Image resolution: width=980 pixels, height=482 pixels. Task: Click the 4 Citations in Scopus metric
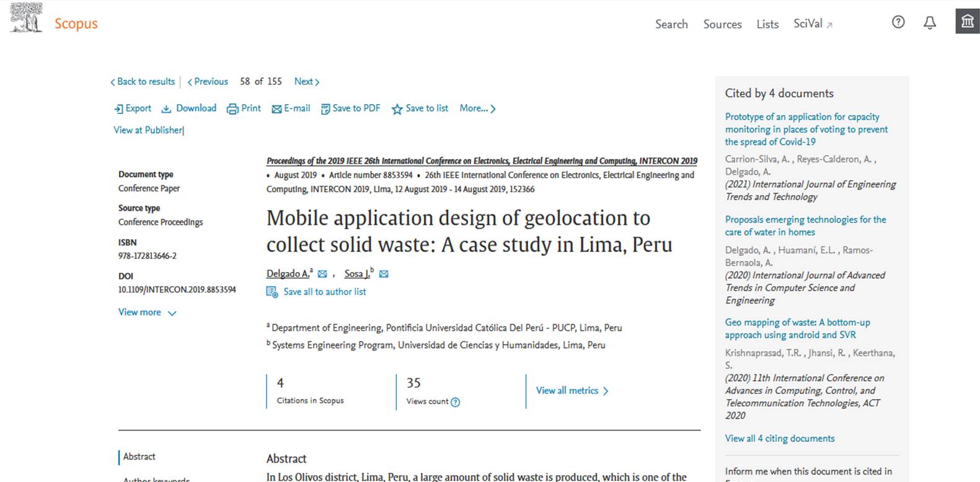[310, 391]
